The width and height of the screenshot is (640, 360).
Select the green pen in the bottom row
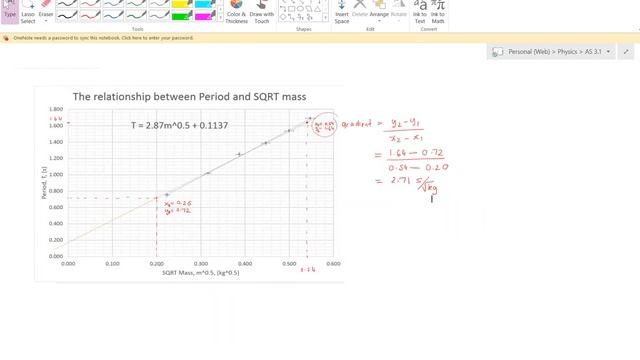point(136,16)
